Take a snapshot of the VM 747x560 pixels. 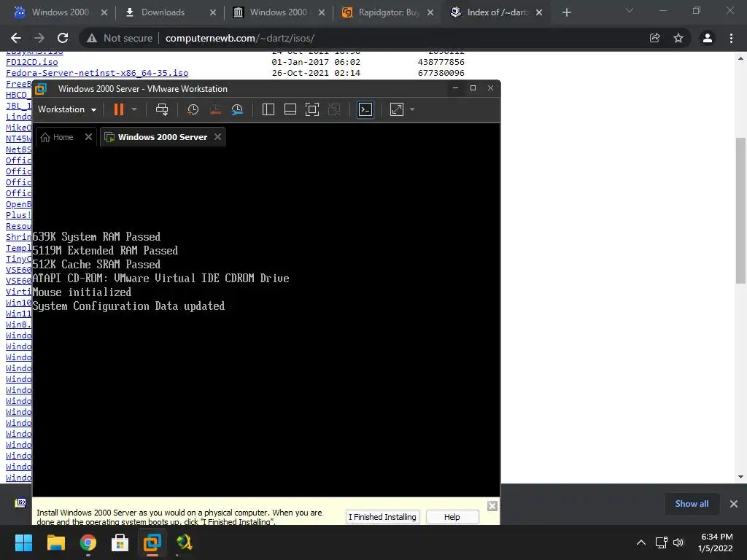pos(193,109)
